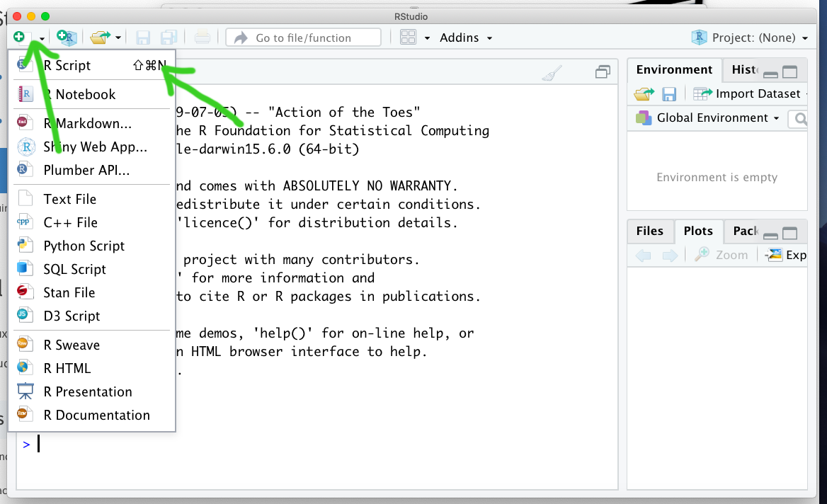Choose R Presentation from the menu
This screenshot has height=504, width=827.
coord(87,391)
